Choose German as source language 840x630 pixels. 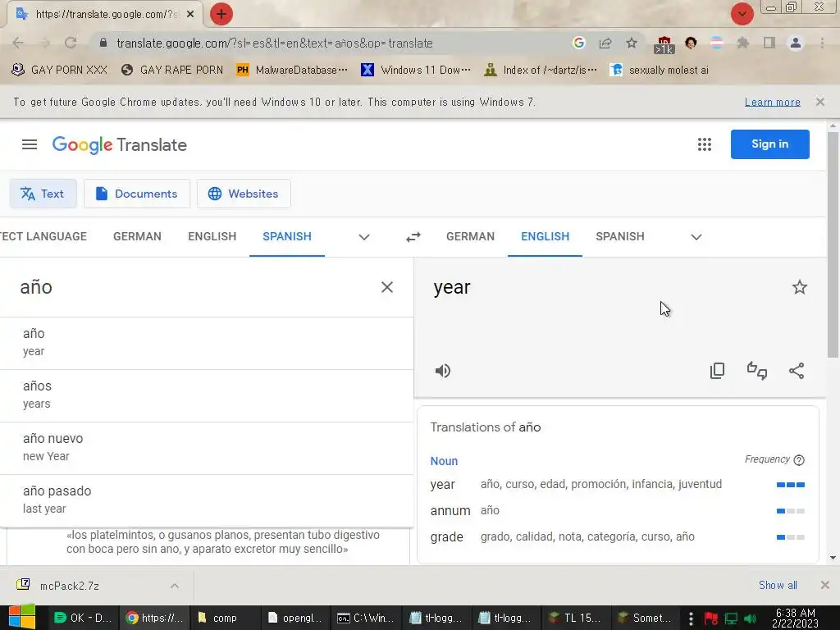tap(137, 236)
